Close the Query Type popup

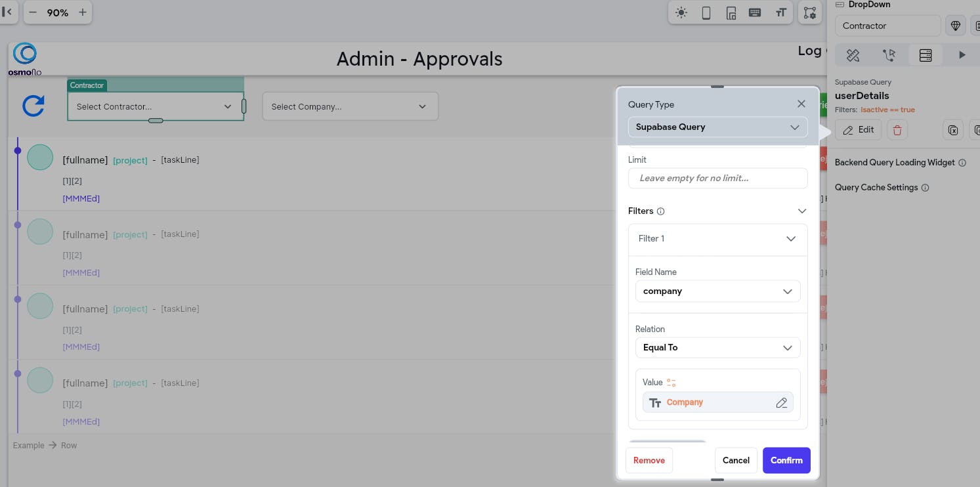(x=801, y=104)
